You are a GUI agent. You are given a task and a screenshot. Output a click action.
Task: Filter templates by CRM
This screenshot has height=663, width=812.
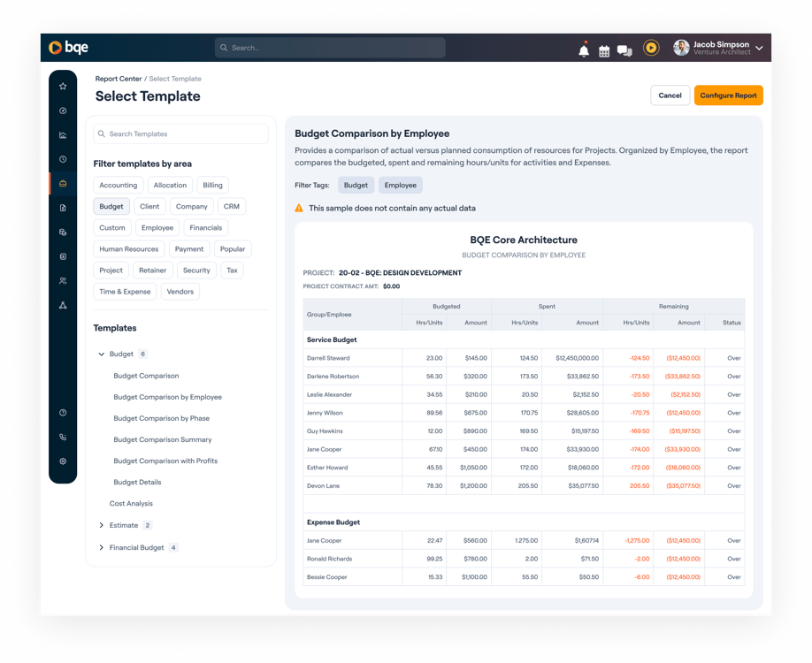point(232,207)
